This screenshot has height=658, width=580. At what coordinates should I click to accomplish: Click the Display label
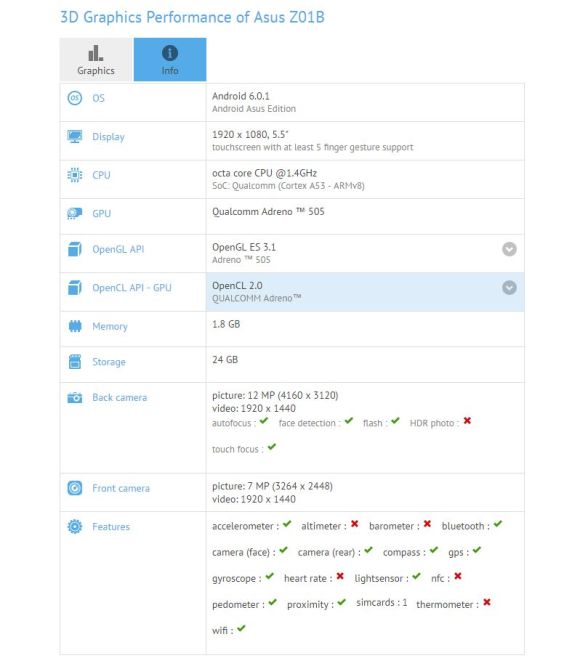tap(108, 137)
